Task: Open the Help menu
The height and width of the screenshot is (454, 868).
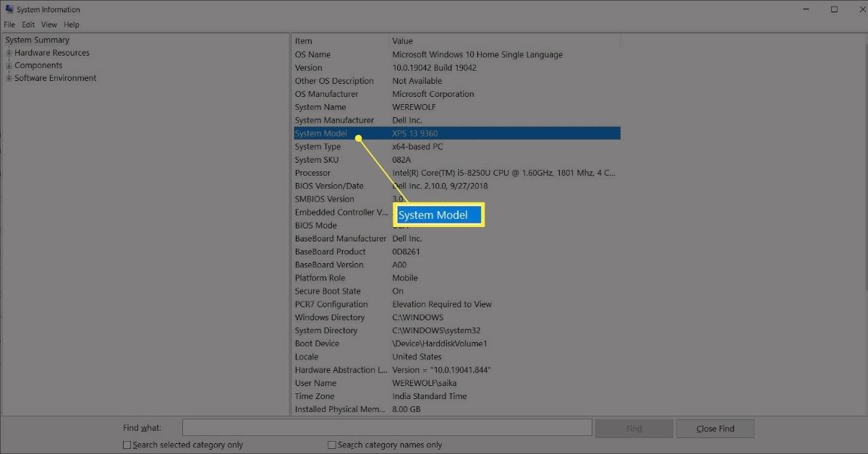Action: [71, 25]
